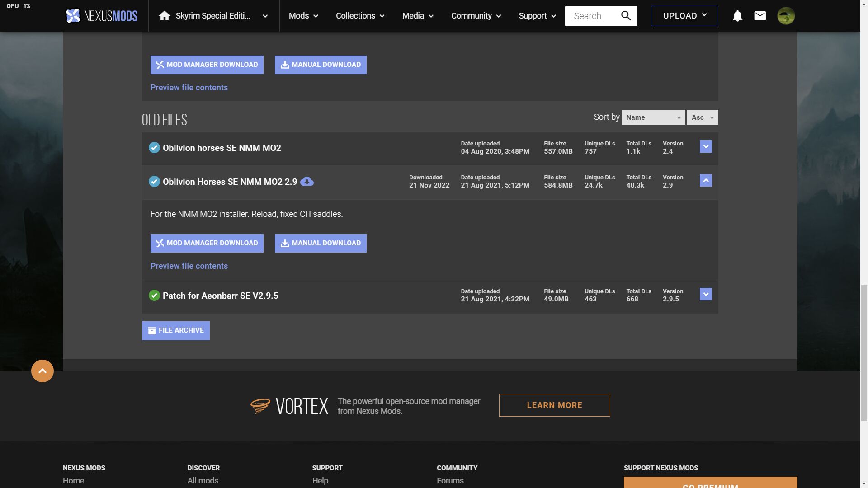868x488 pixels.
Task: Open the File Archive button
Action: tap(176, 330)
